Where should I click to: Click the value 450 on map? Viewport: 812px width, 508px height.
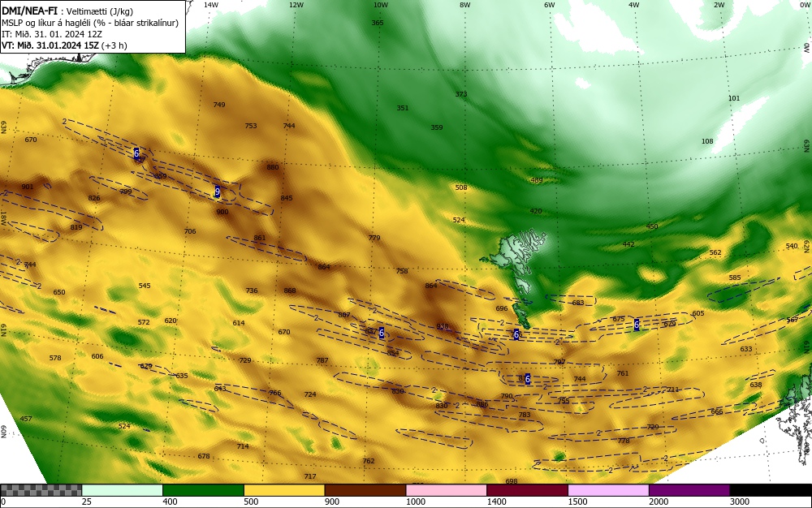(x=651, y=226)
